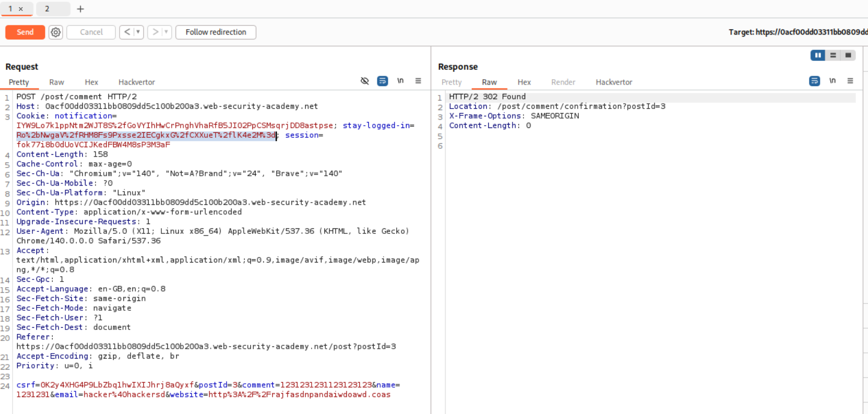Viewport: 868px width, 414px height.
Task: Toggle word wrap in the Request panel
Action: (x=382, y=81)
